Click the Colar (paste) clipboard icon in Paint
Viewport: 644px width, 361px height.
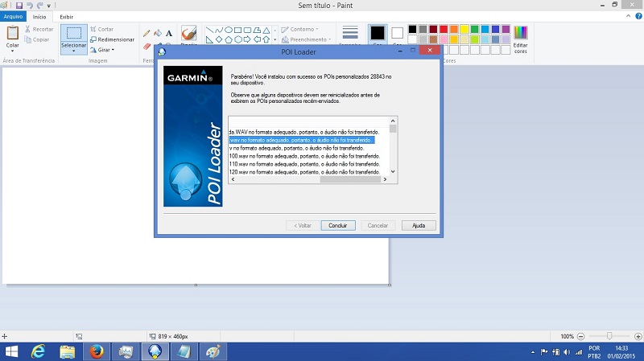12,33
